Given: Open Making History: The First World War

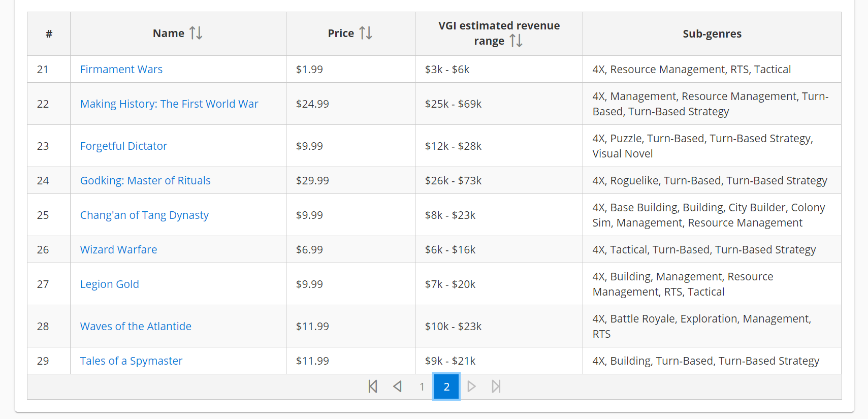Looking at the screenshot, I should 169,104.
